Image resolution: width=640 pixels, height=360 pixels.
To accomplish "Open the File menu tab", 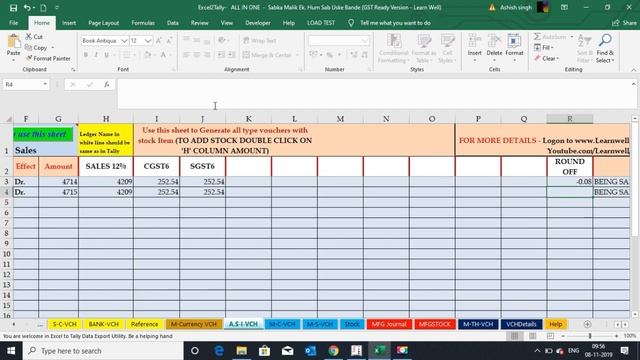I will pos(13,23).
